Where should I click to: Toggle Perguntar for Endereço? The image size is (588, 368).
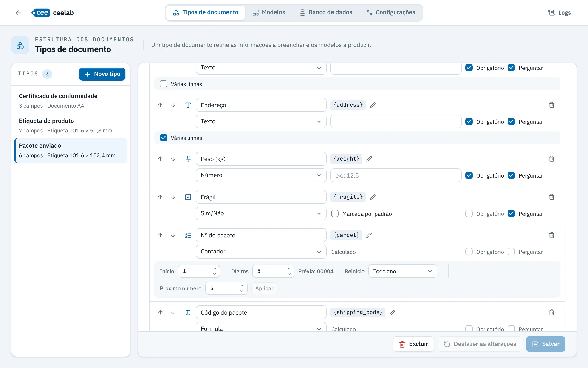[x=511, y=122]
